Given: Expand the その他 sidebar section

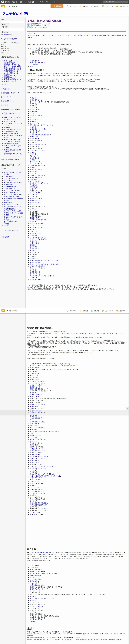Looking at the screenshot, I should pos(5,105).
